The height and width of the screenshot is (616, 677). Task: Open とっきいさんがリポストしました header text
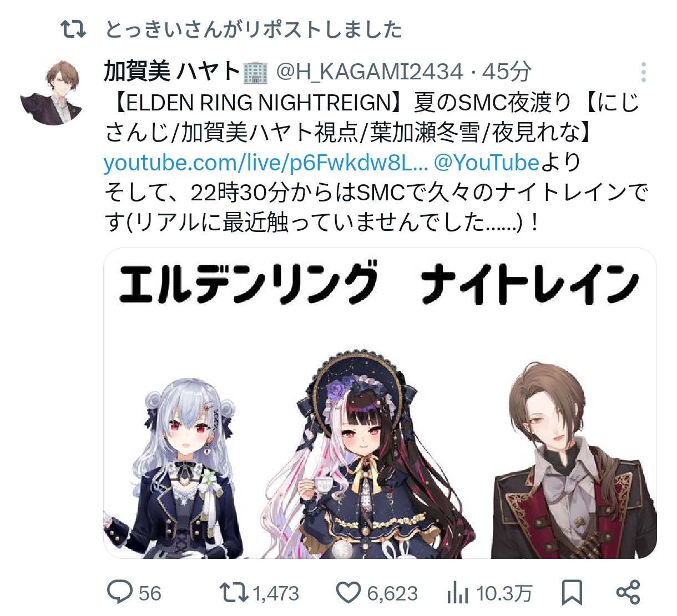254,29
